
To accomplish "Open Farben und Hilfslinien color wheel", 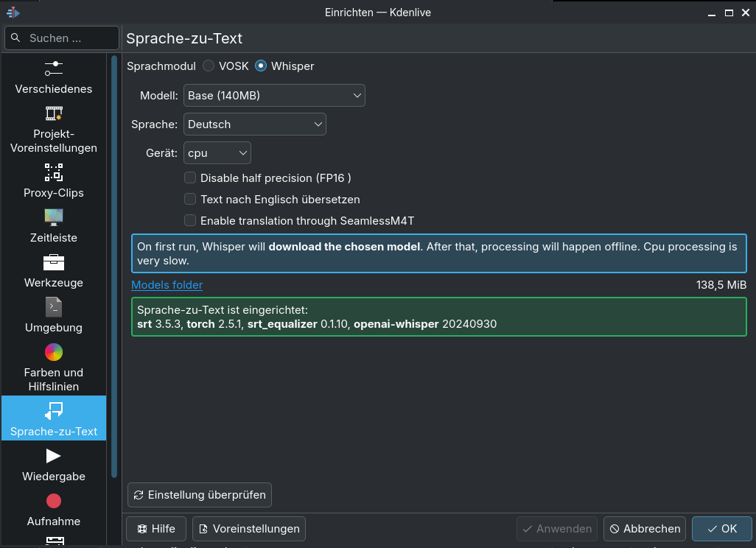I will pyautogui.click(x=54, y=352).
